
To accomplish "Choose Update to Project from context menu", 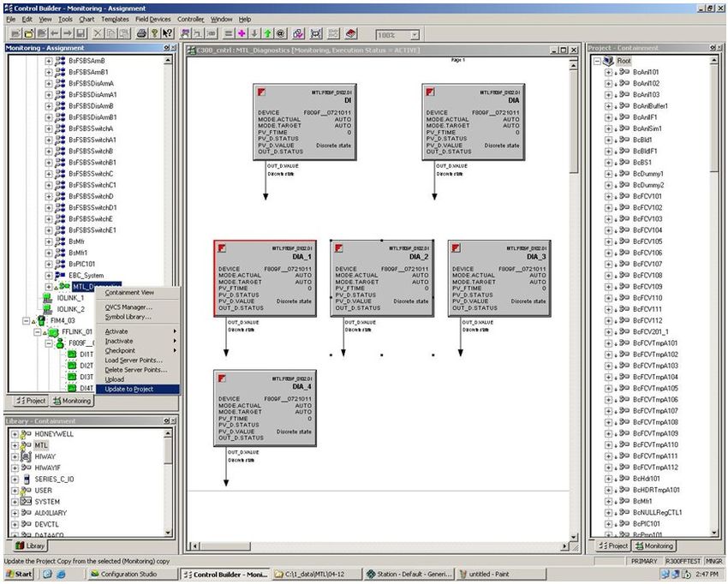I will [137, 389].
